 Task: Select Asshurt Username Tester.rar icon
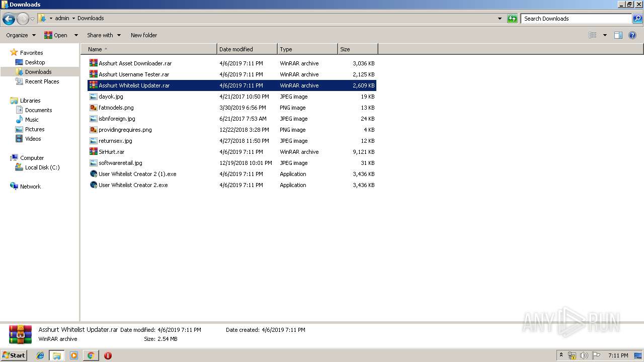(x=93, y=74)
